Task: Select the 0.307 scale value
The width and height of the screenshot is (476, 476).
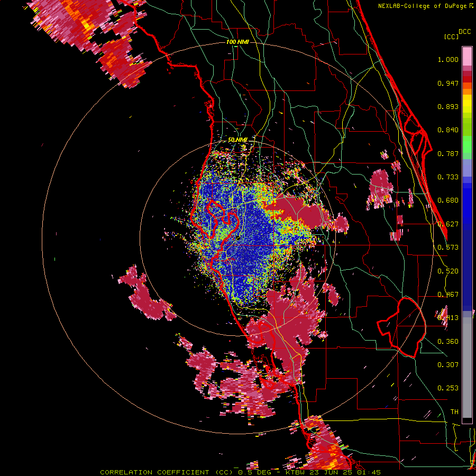Action: [x=448, y=365]
